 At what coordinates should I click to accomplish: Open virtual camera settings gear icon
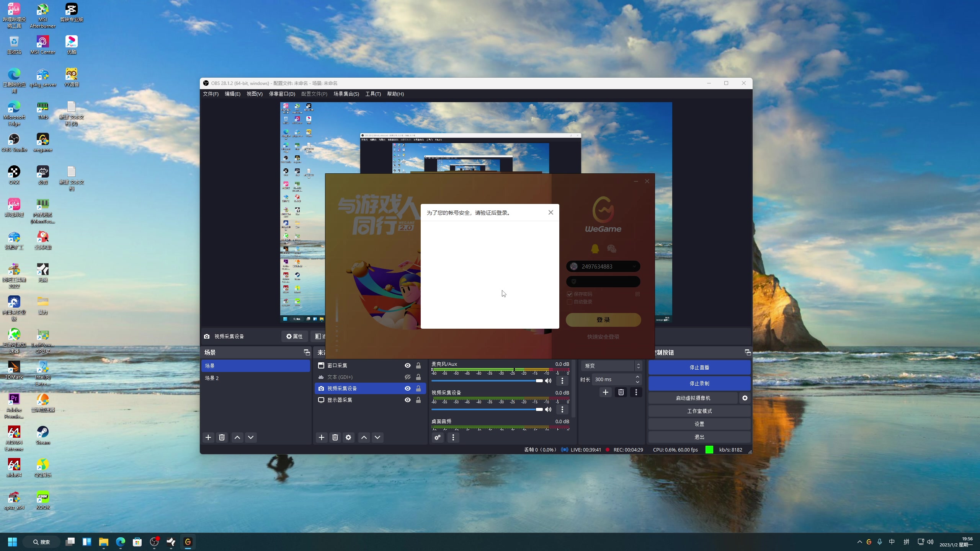click(x=745, y=398)
